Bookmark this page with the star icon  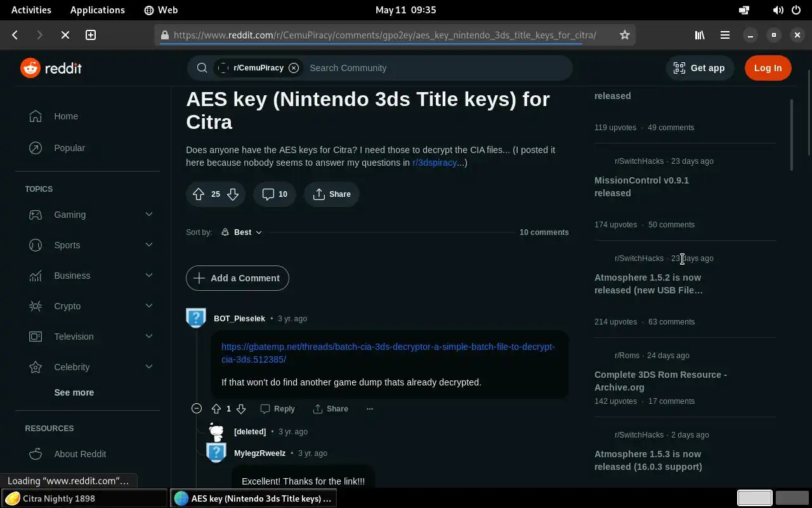pos(625,35)
